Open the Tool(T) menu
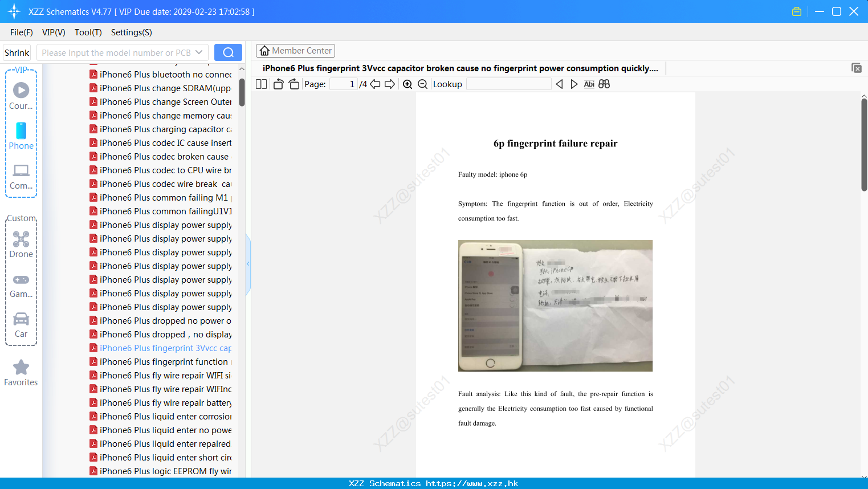Image resolution: width=868 pixels, height=489 pixels. coord(88,32)
